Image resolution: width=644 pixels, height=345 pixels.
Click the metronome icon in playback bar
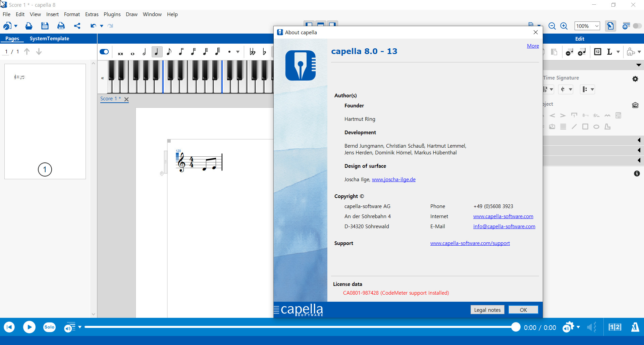pyautogui.click(x=635, y=327)
